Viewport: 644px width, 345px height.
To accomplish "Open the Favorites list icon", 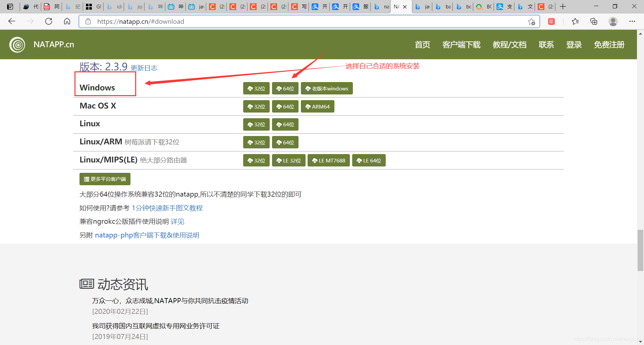I will 575,21.
